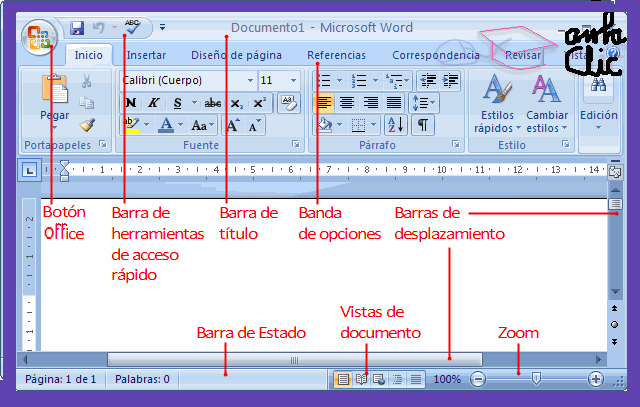Image resolution: width=640 pixels, height=407 pixels.
Task: Open Diseño de página tab
Action: click(x=236, y=55)
